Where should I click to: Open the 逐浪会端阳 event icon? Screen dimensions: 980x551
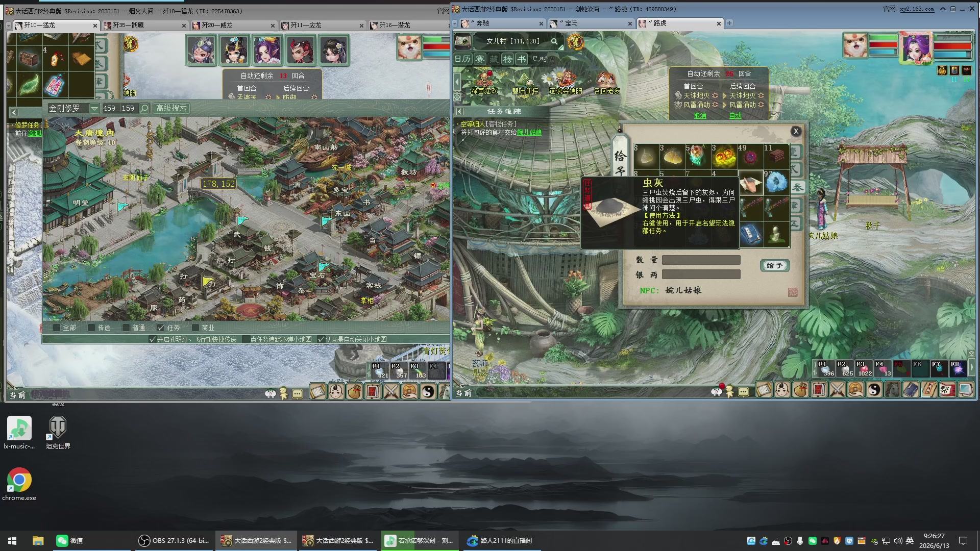coord(566,83)
